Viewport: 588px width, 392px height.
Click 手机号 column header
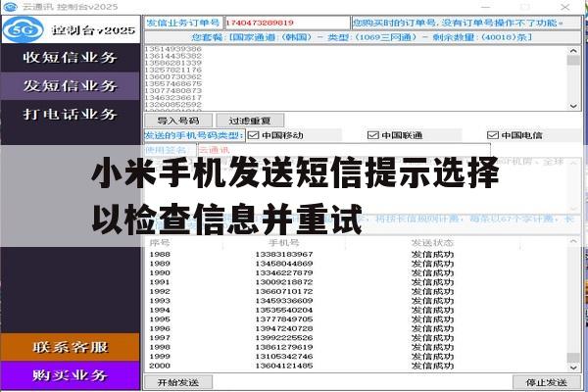point(284,243)
